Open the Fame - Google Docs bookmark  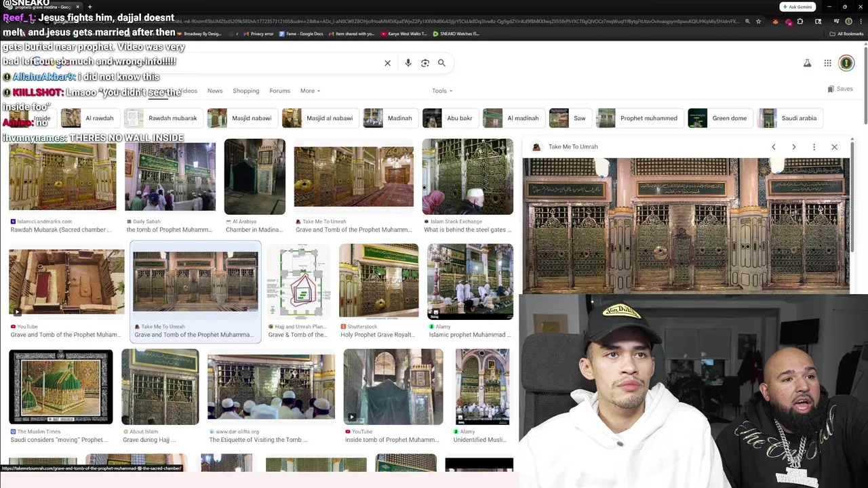[x=300, y=34]
